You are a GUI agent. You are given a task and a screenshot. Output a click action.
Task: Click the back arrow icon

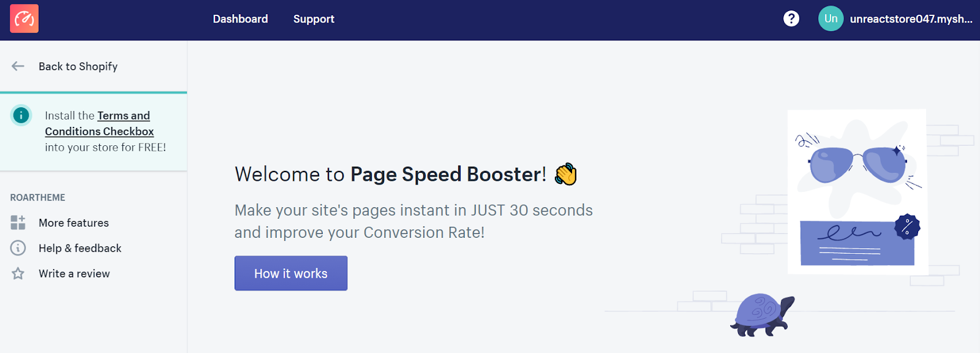(x=18, y=66)
